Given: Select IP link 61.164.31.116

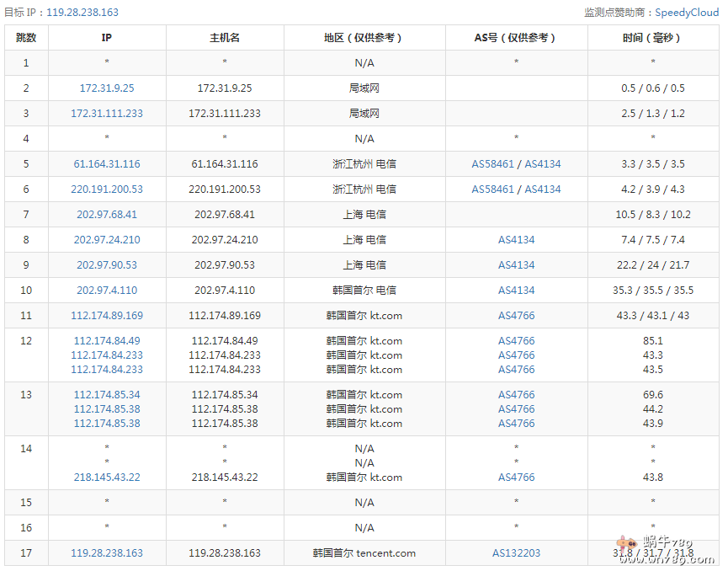Looking at the screenshot, I should tap(107, 164).
